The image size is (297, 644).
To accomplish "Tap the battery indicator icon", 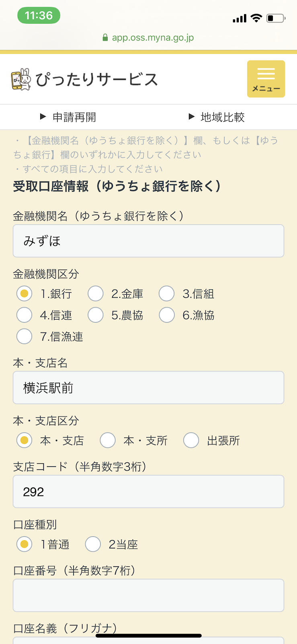I will click(276, 18).
